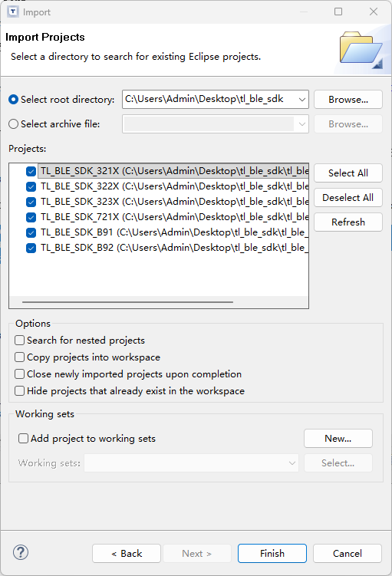
Task: Click New working set button
Action: (338, 438)
